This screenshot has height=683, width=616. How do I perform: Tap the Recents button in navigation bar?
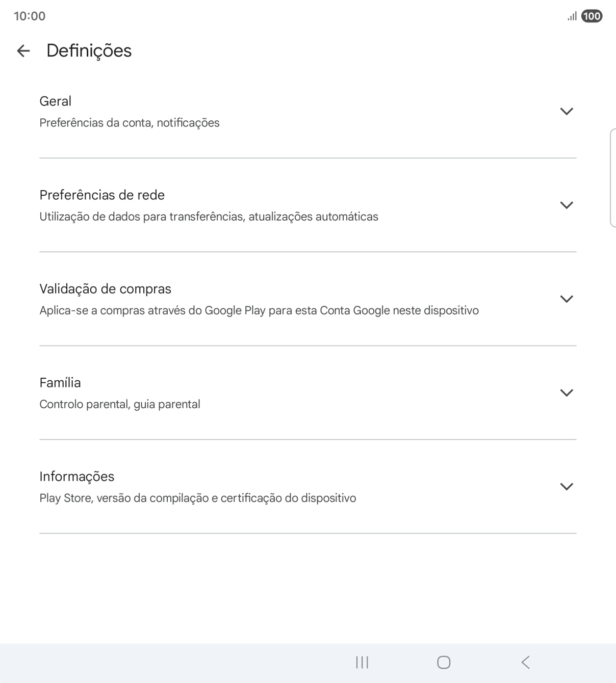(362, 662)
